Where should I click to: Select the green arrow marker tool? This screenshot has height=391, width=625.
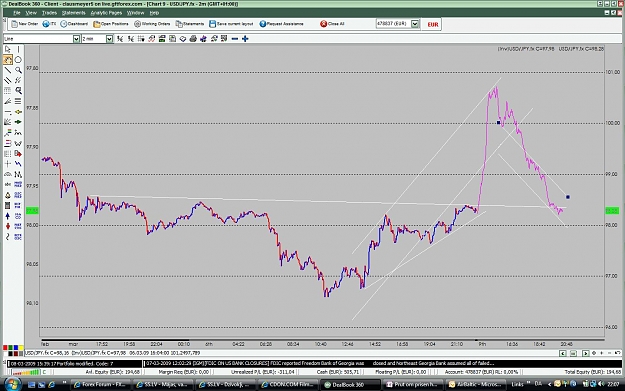pos(18,122)
